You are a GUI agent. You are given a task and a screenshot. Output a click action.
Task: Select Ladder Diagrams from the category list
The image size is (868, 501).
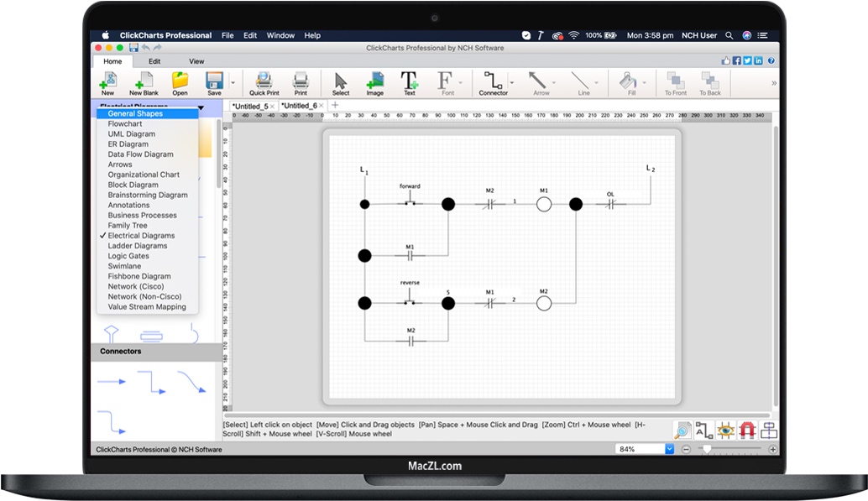point(136,245)
